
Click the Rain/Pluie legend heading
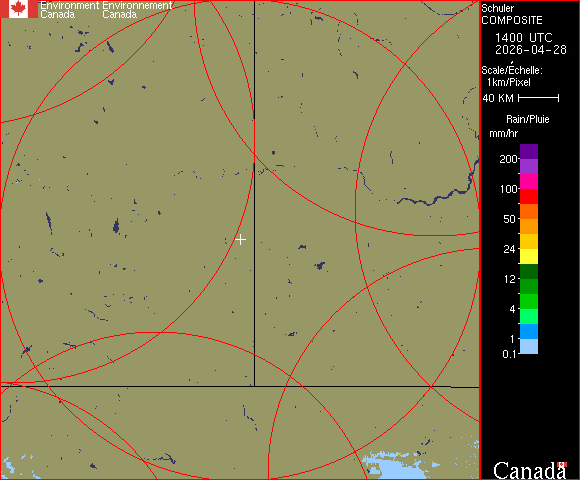click(x=527, y=119)
